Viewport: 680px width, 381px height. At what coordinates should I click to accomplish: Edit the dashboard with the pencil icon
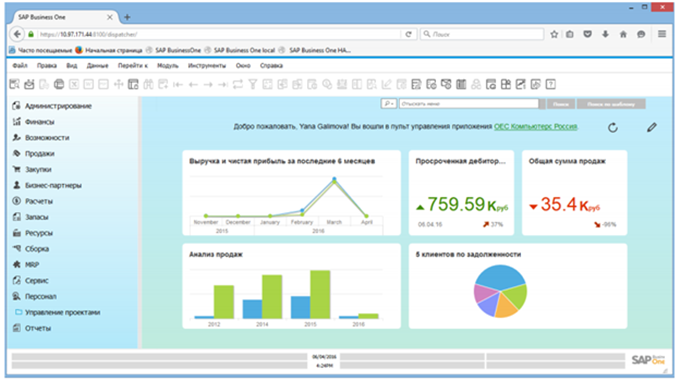(x=651, y=127)
